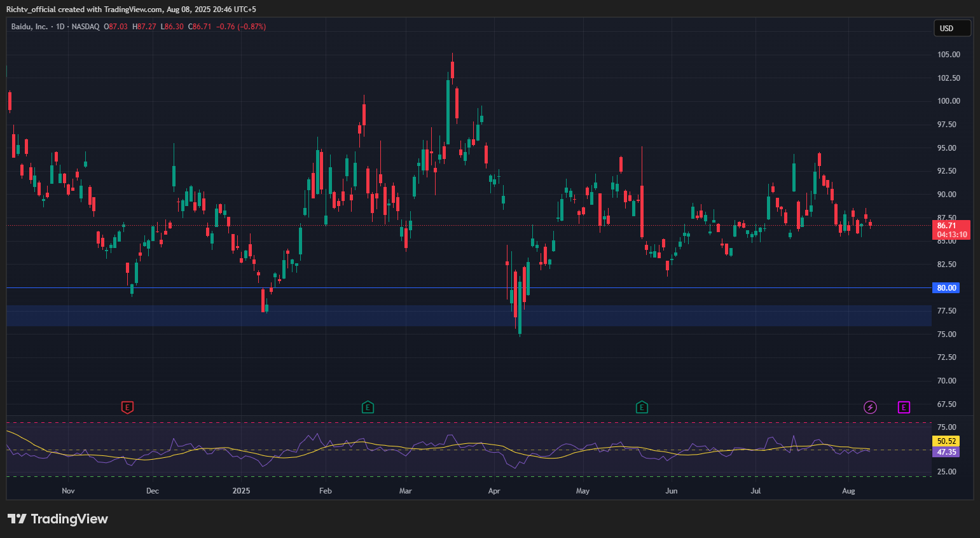Click the purple upcoming earnings E marker
This screenshot has height=538, width=980.
coord(904,407)
